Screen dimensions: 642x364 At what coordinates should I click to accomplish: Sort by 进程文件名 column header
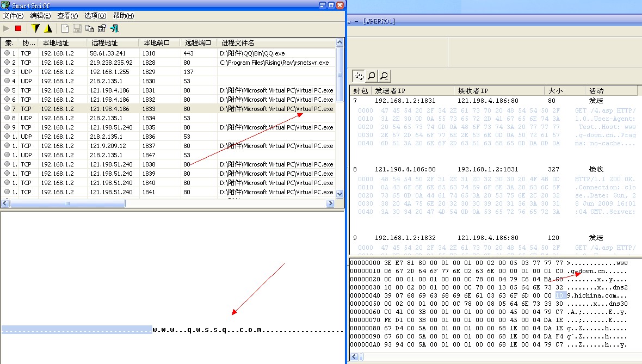(276, 42)
